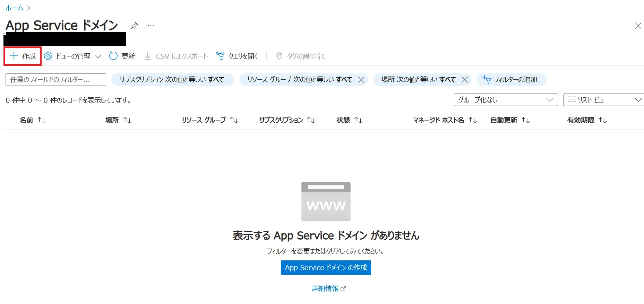
Task: Go to ホーム breadcrumb
Action: click(x=15, y=8)
